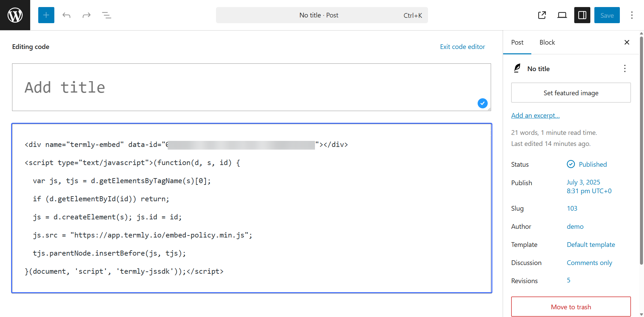Set featured image
The width and height of the screenshot is (644, 317).
click(571, 93)
